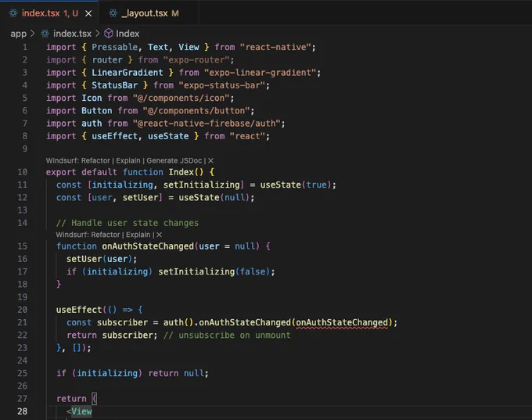Click line number 28 in gutter

23,411
